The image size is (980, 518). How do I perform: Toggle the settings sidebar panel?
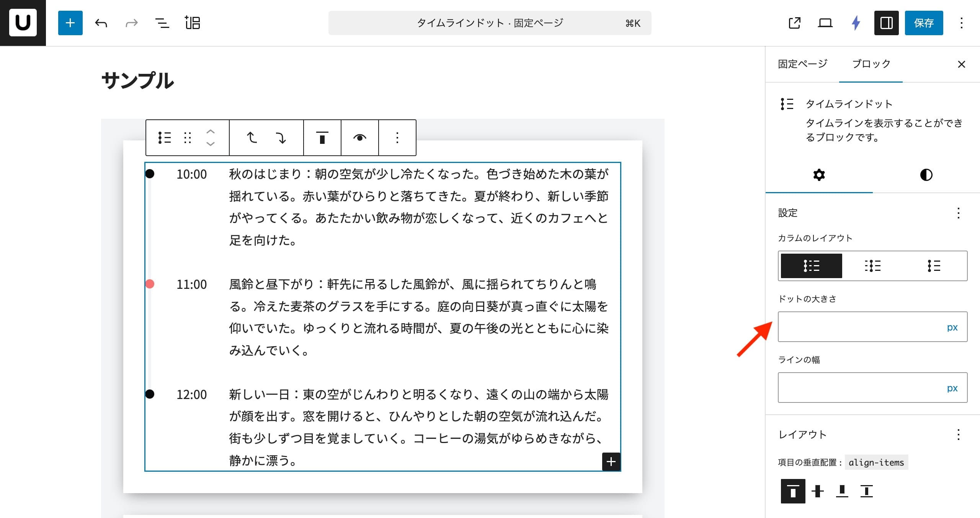pos(887,23)
